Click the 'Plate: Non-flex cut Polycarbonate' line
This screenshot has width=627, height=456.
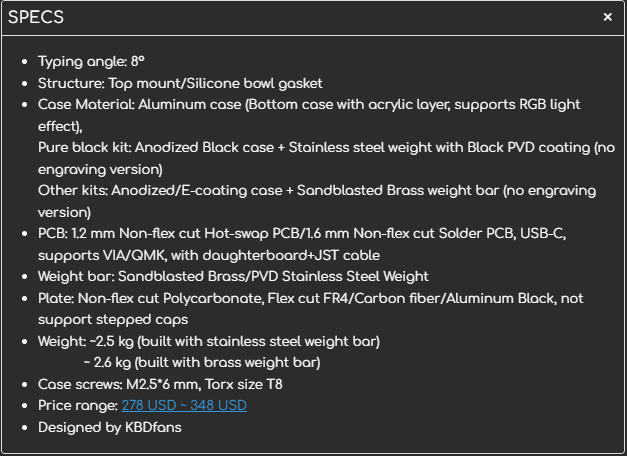pyautogui.click(x=310, y=298)
